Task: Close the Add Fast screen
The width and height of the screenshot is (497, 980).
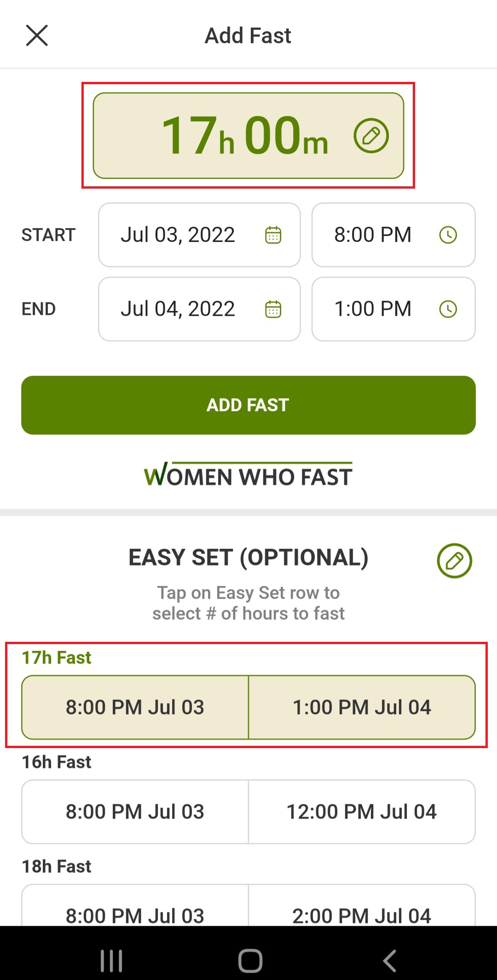Action: tap(37, 35)
